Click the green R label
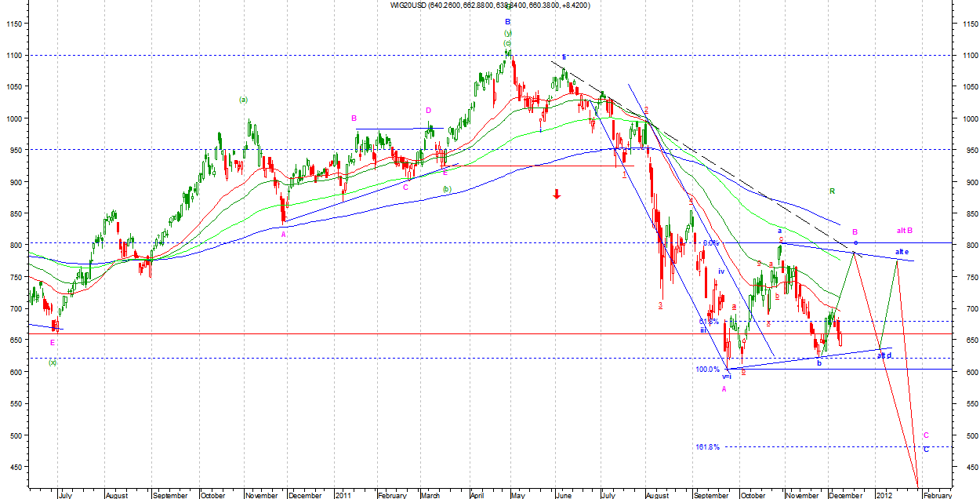The width and height of the screenshot is (980, 499). pyautogui.click(x=832, y=191)
